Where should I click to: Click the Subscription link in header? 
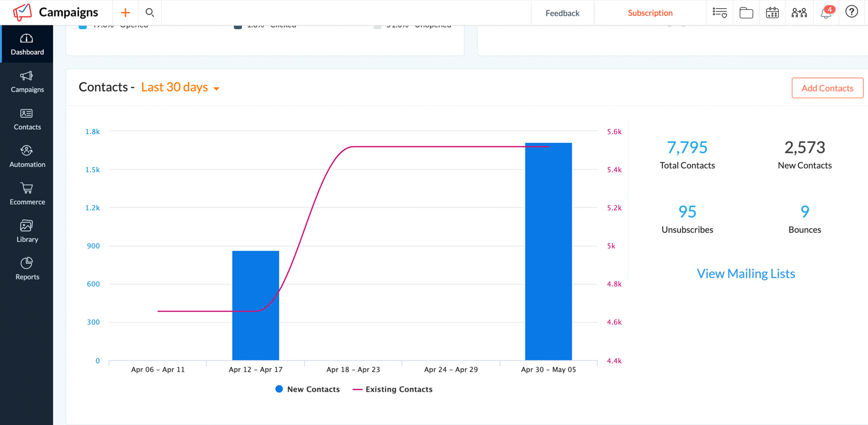(649, 13)
